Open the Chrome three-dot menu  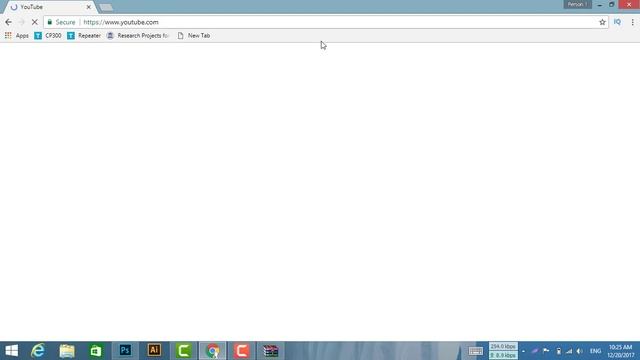pyautogui.click(x=632, y=22)
